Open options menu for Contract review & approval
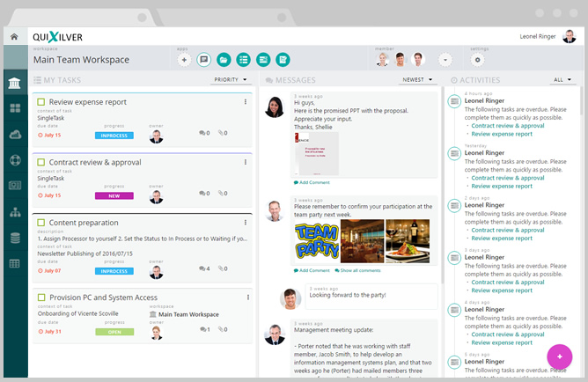This screenshot has height=382, width=588. tap(246, 162)
